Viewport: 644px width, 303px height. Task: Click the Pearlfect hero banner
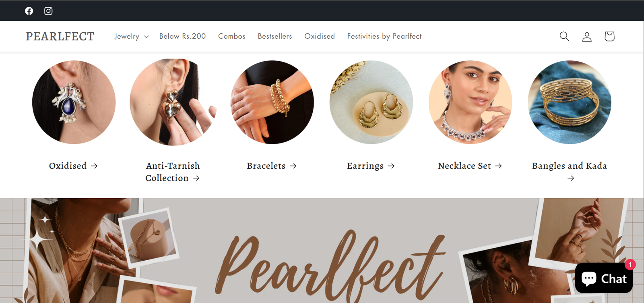[322, 250]
